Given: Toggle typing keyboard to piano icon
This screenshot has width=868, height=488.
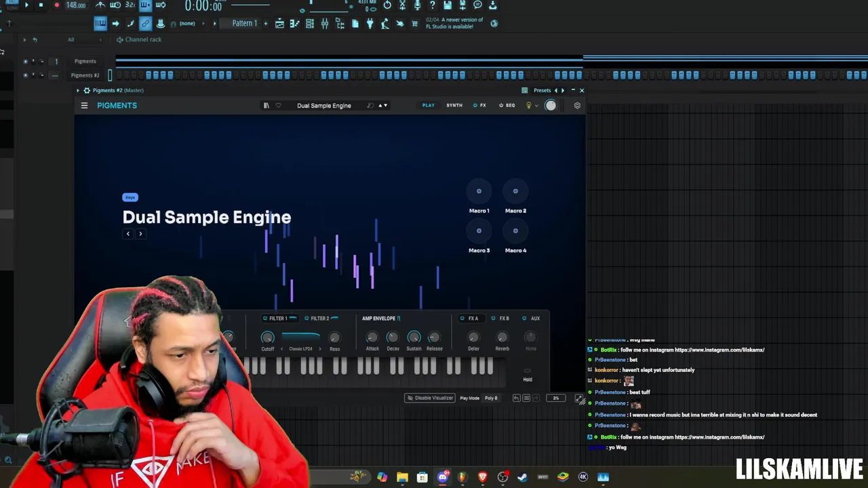Looking at the screenshot, I should 100,24.
